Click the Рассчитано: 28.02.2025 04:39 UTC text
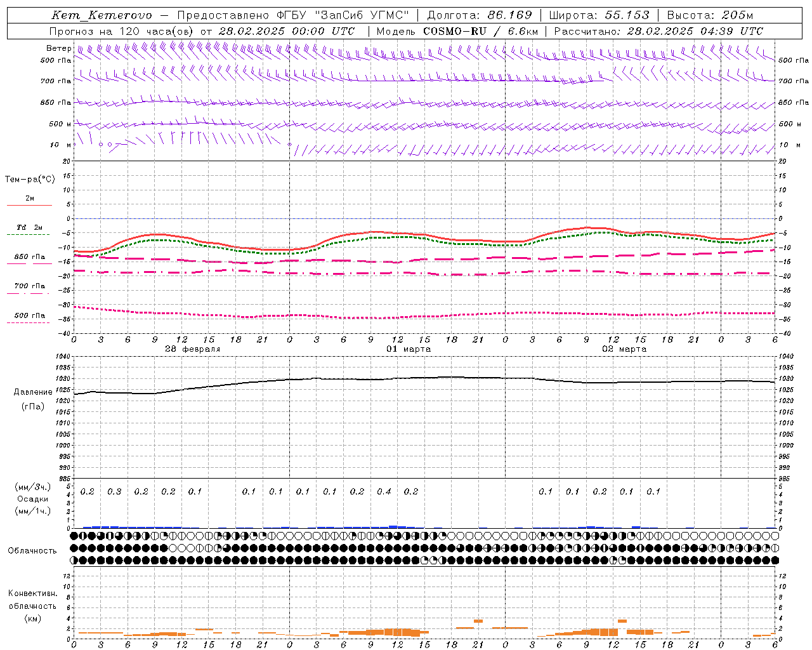 658,31
